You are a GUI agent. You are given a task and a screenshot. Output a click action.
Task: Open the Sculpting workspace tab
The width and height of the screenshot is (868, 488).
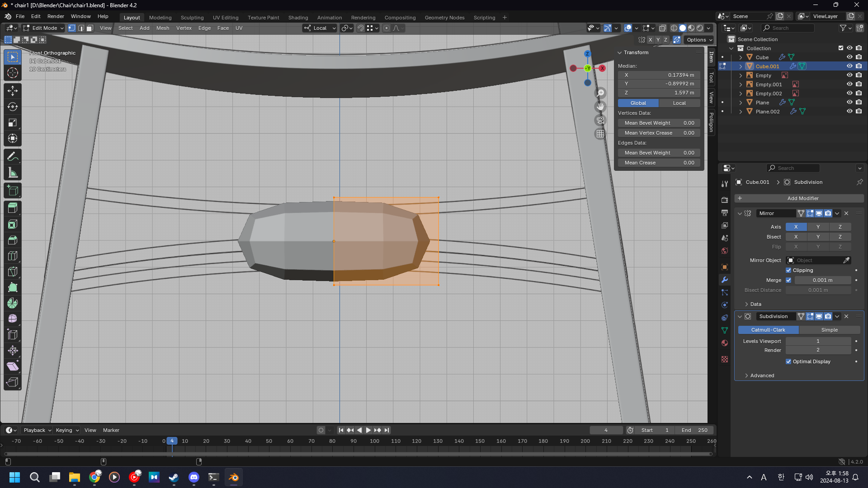(192, 18)
